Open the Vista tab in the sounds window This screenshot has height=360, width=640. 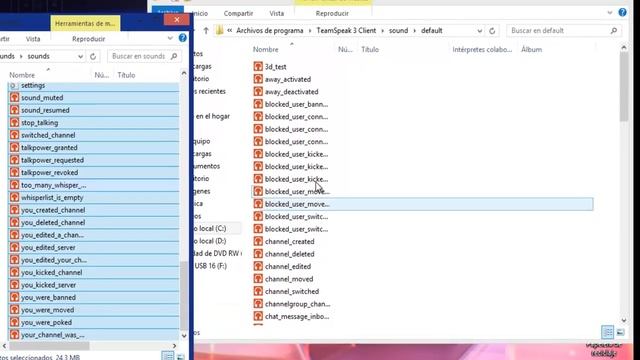33,39
